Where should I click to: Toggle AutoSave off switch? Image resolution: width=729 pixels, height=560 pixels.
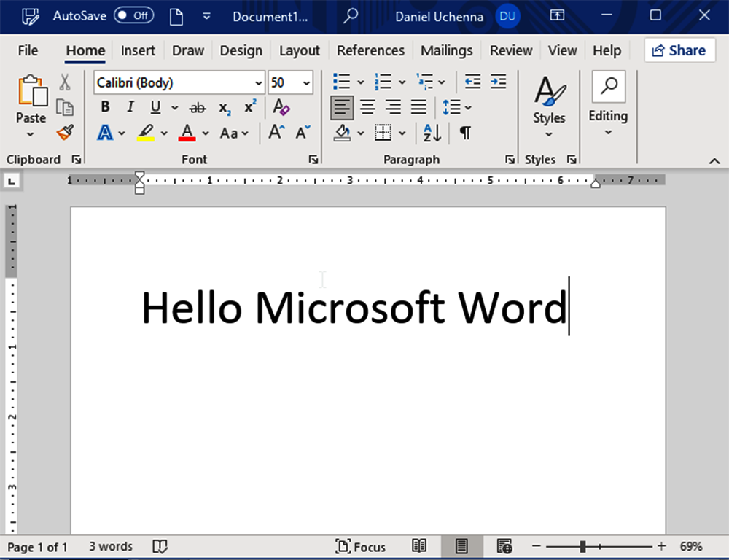coord(134,15)
